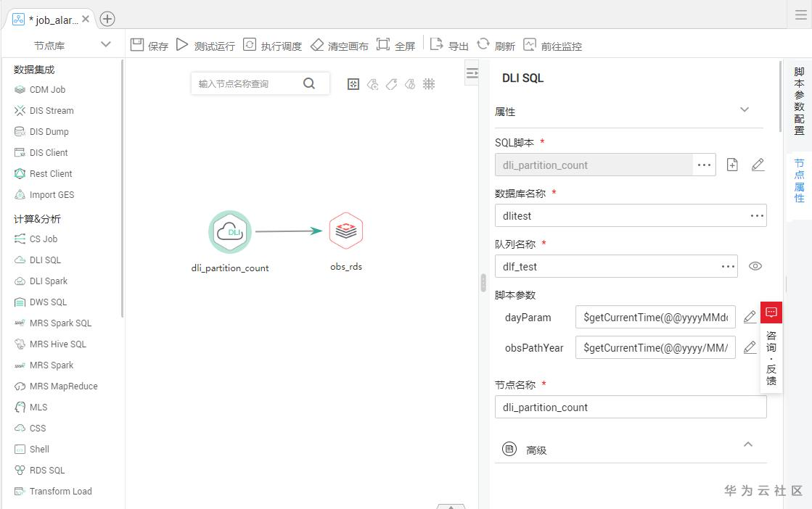Select the MLS node
The width and height of the screenshot is (812, 509).
click(31, 407)
